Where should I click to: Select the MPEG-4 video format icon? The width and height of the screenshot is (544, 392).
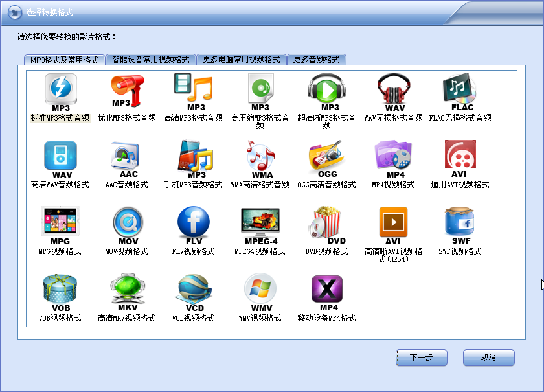tap(260, 224)
